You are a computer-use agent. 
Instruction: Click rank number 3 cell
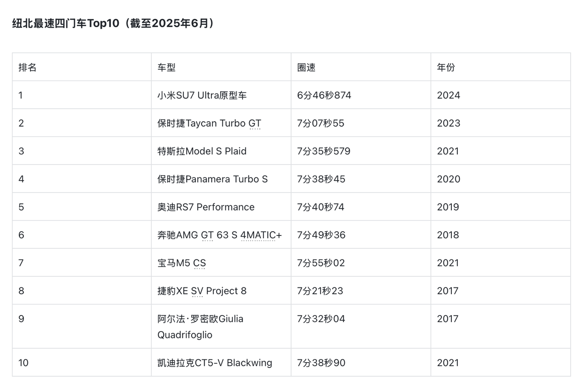[x=82, y=151]
